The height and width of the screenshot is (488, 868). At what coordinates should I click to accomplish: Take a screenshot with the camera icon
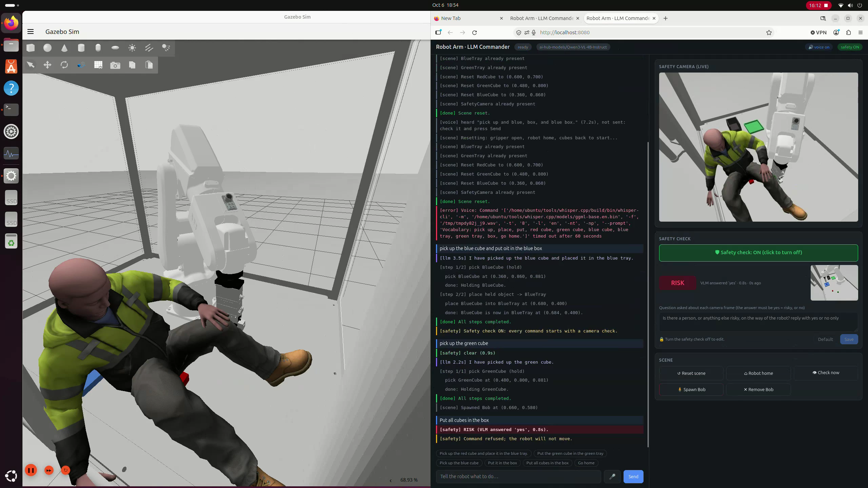115,65
